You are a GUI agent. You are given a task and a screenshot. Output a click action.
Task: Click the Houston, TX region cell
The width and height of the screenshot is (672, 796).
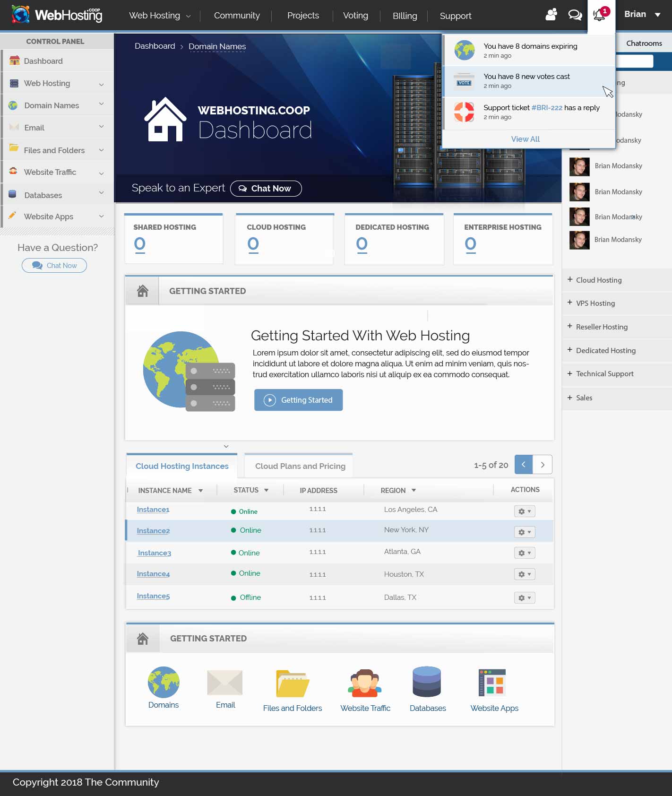pos(404,574)
